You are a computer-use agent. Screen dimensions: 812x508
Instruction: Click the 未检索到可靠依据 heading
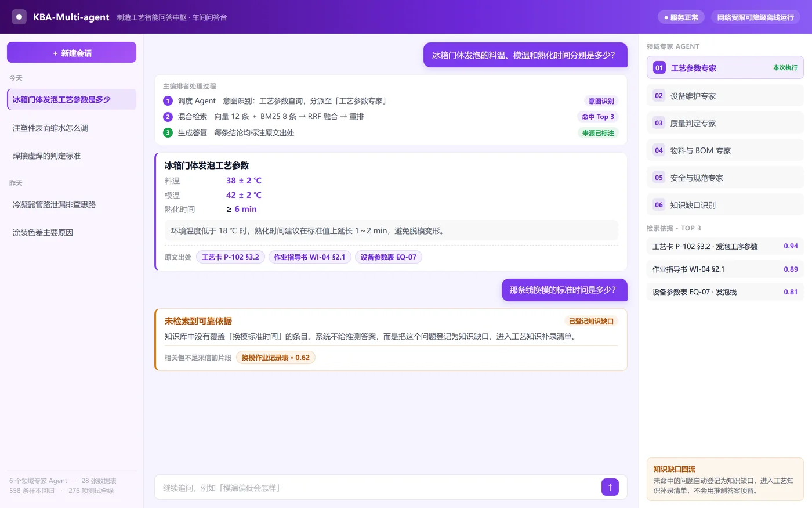(x=198, y=321)
